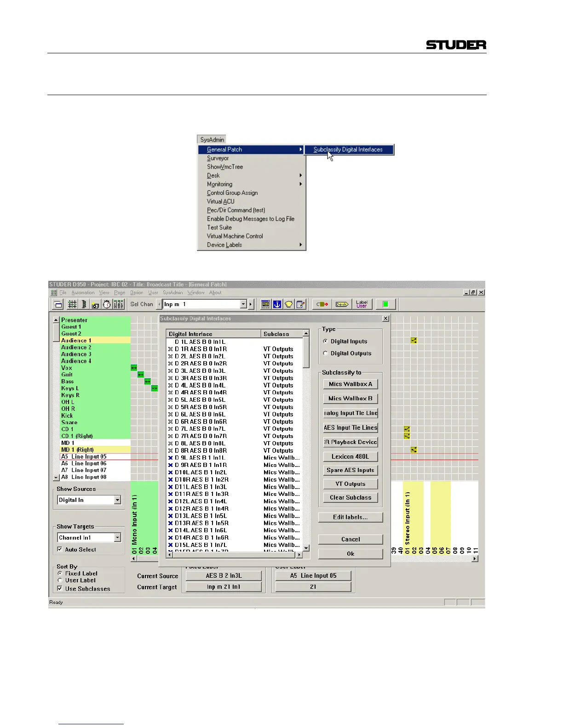Expand the Desk submenu in SysAdmin menu
563x728 pixels.
point(300,176)
